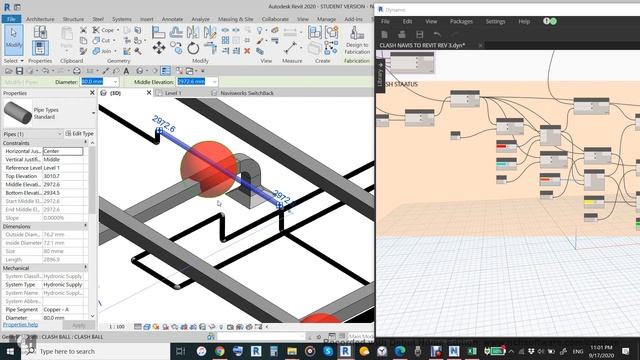Toggle Thin Lines in quick access toolbar
The image size is (640, 360).
coord(165,71)
